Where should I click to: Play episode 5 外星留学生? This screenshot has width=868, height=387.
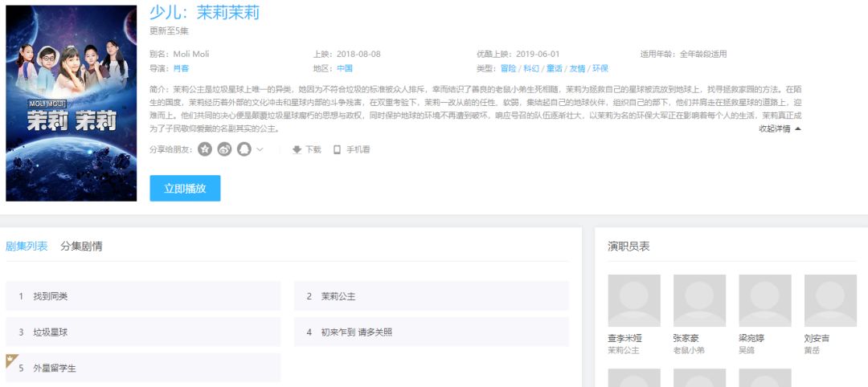point(143,368)
